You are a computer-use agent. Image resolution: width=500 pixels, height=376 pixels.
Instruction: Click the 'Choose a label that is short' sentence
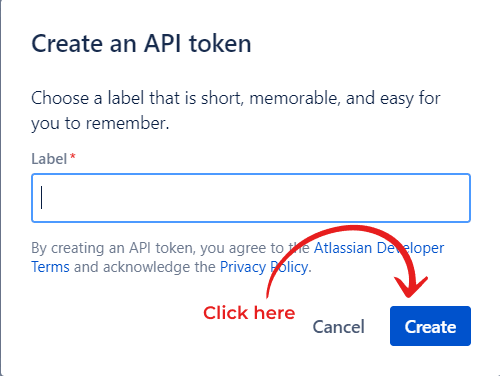(x=137, y=98)
